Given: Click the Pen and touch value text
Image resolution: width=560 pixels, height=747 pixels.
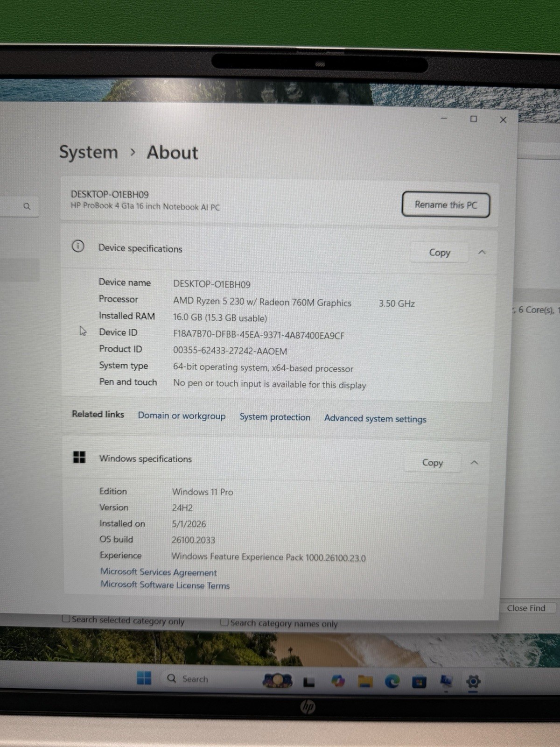Looking at the screenshot, I should (270, 384).
